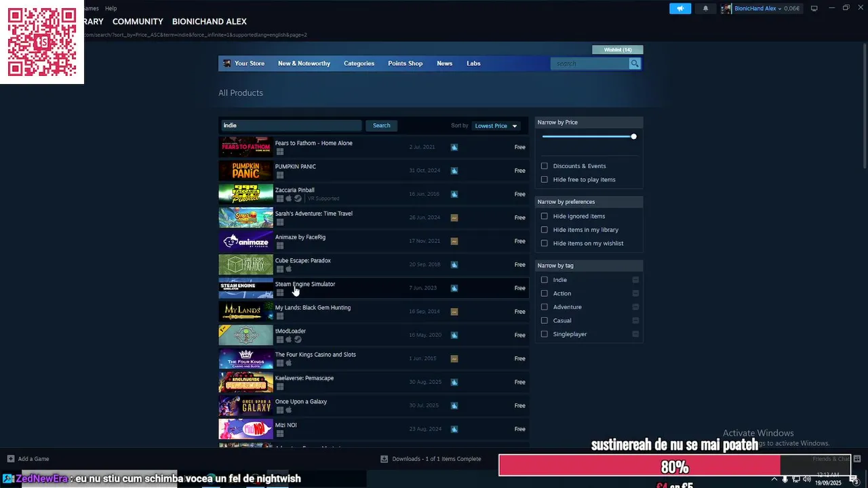Click SteamOS platform icon under Zaccaria Pinball

pyautogui.click(x=298, y=199)
